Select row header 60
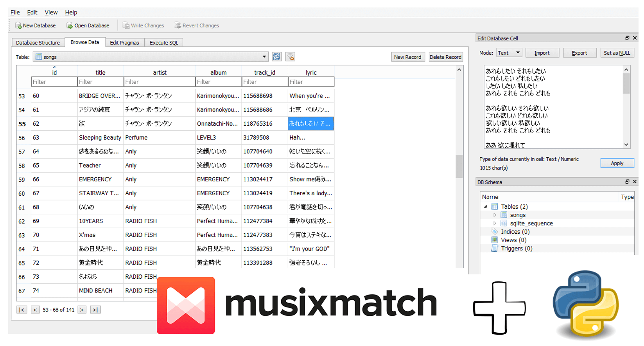The height and width of the screenshot is (346, 644). click(22, 193)
